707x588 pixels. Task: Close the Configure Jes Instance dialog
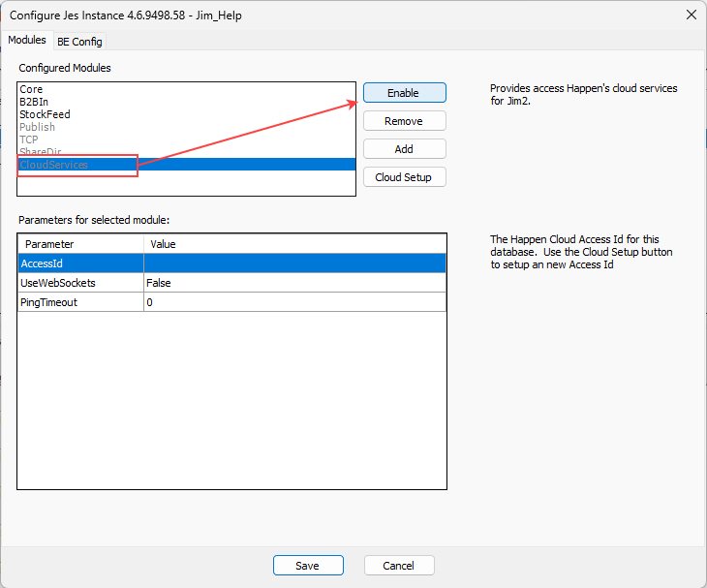point(691,15)
